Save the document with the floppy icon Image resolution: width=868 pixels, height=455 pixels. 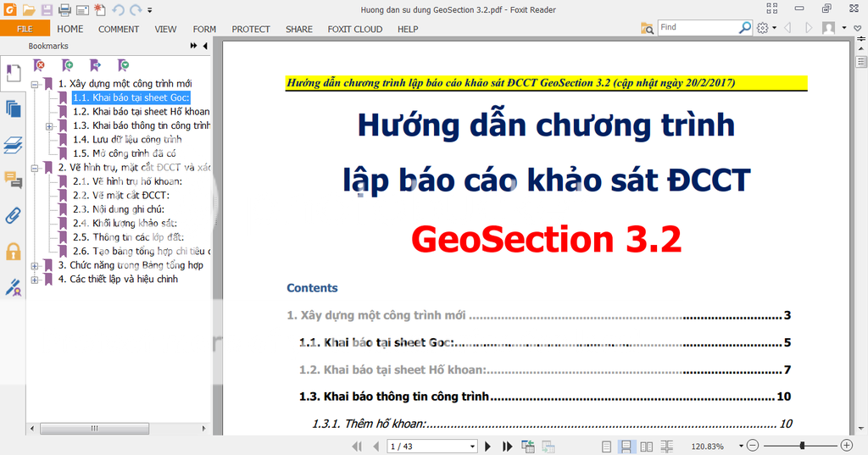[x=47, y=9]
